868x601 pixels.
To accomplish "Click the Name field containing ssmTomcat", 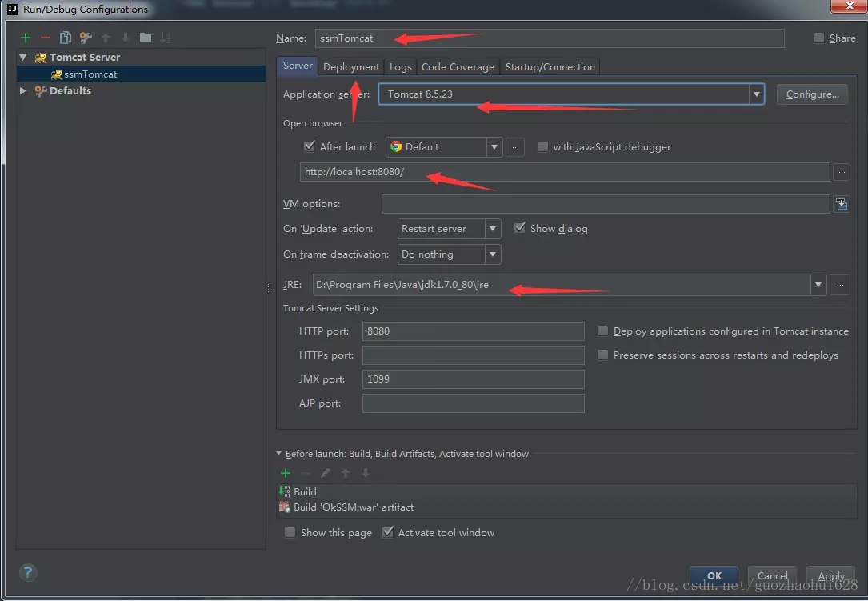I will (549, 38).
